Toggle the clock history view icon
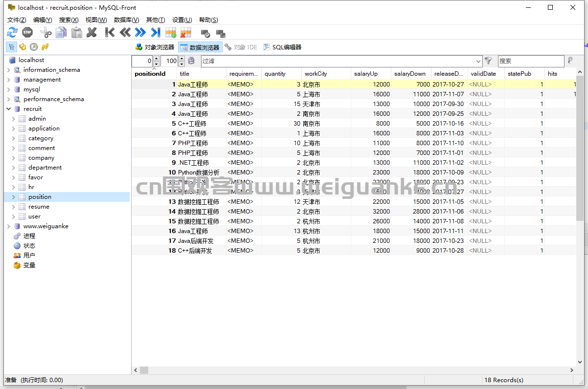Image resolution: width=588 pixels, height=389 pixels. (x=34, y=47)
